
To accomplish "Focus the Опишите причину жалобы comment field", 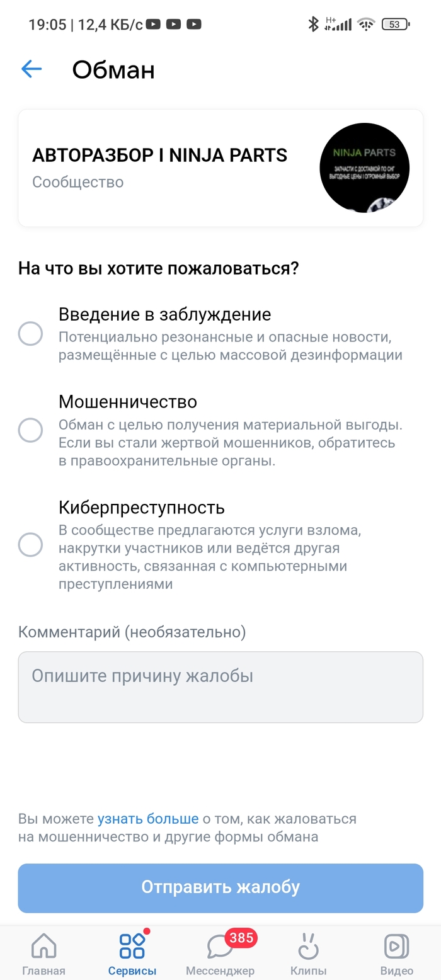I will (220, 687).
